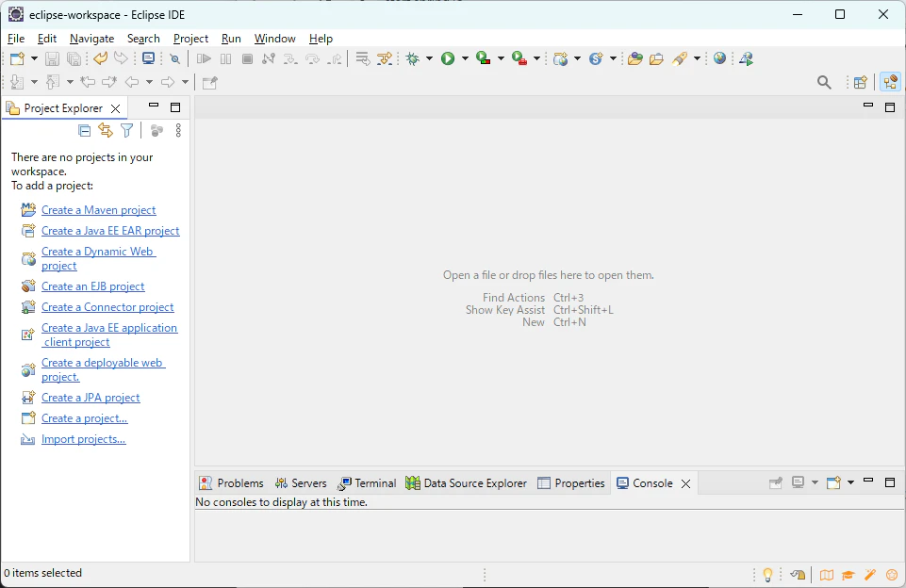Switch to the Data Source Explorer tab
This screenshot has height=588, width=906.
(467, 483)
